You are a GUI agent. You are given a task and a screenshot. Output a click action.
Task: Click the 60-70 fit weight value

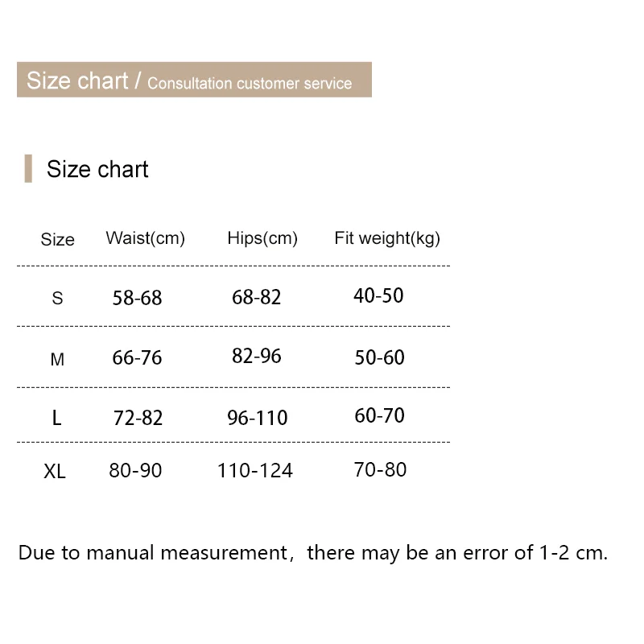click(379, 416)
